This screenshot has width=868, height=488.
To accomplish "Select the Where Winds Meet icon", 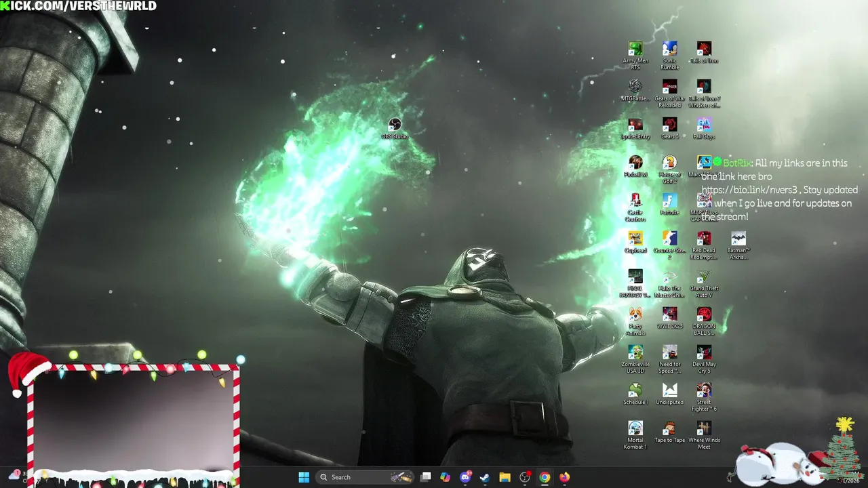I will [704, 434].
